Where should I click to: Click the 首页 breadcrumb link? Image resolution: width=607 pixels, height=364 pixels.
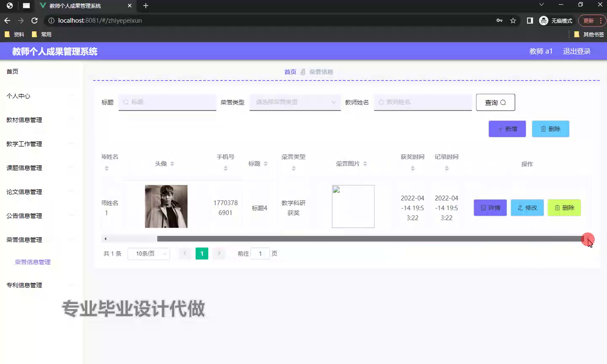(x=290, y=72)
